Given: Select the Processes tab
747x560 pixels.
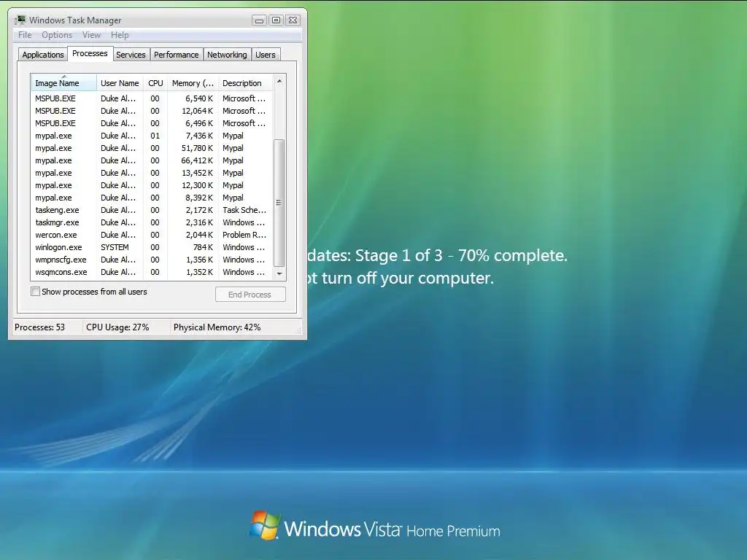Looking at the screenshot, I should (90, 53).
